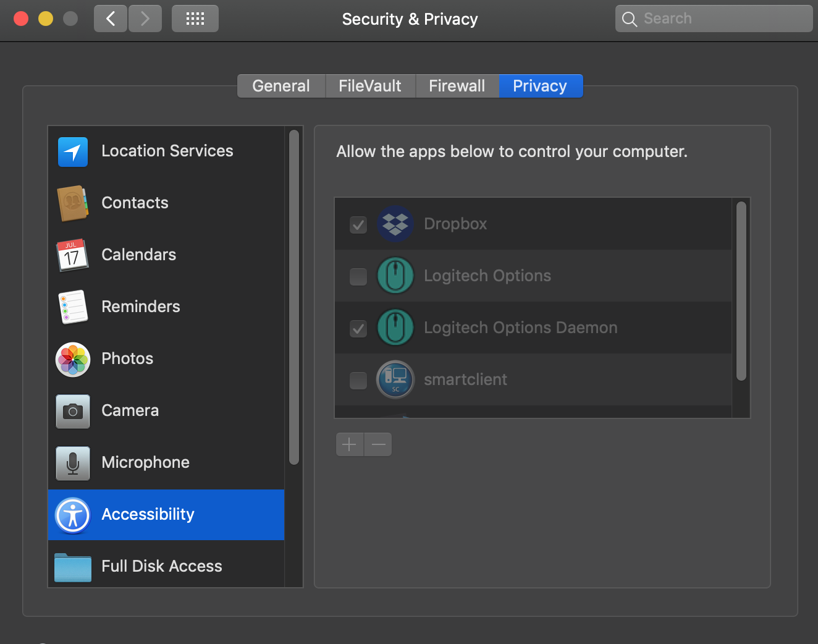The image size is (818, 644).
Task: Click the Microphone icon in the sidebar
Action: [x=73, y=464]
